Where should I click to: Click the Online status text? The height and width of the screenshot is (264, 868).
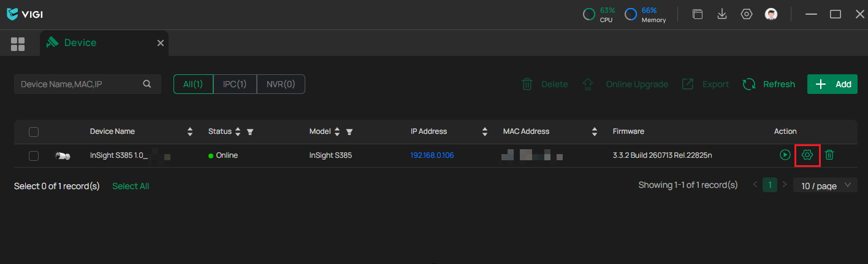pyautogui.click(x=226, y=155)
